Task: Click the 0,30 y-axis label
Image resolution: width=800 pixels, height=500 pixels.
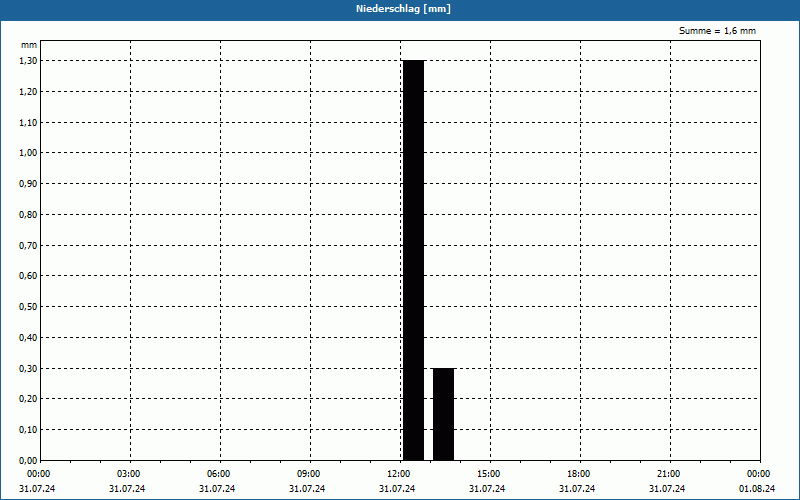Action: click(x=28, y=368)
